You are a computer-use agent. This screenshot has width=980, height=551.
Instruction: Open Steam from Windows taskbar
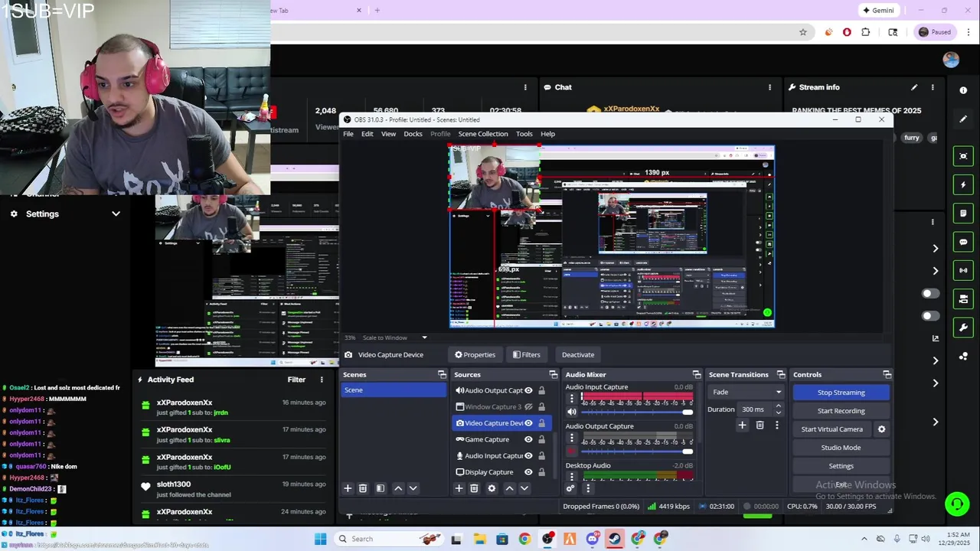point(615,539)
